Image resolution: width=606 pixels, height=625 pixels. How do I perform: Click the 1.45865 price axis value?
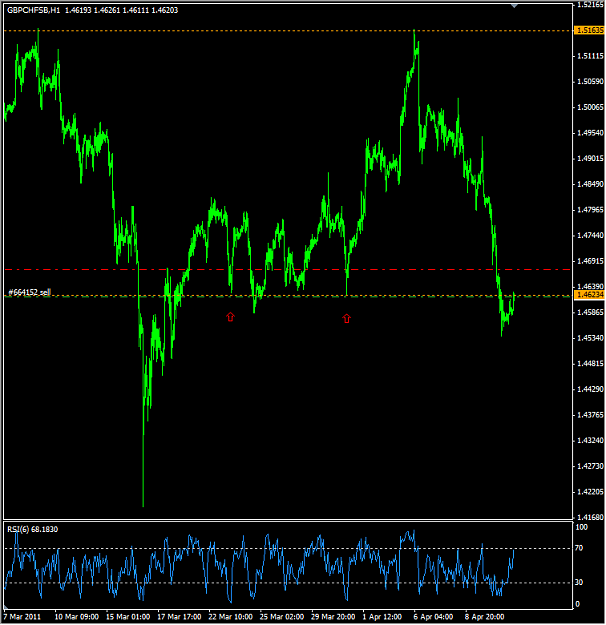(x=590, y=312)
